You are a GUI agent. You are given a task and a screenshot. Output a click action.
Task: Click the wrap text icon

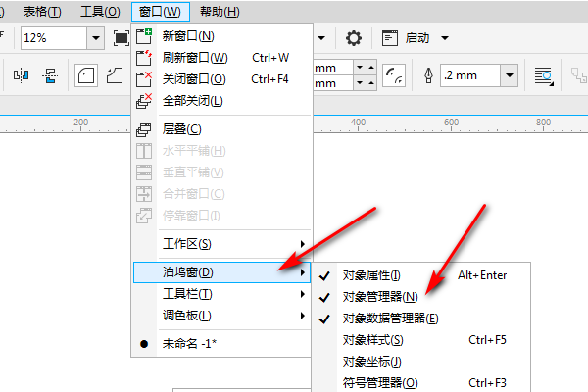[x=544, y=76]
